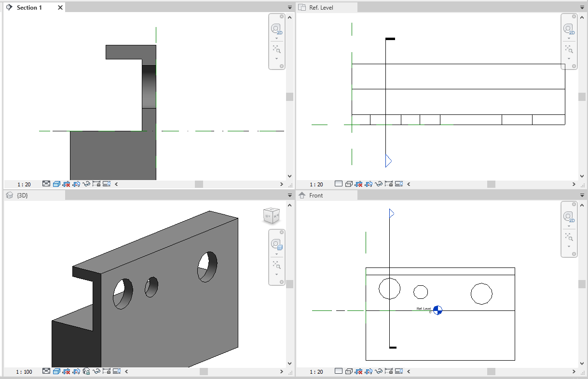Image resolution: width=588 pixels, height=379 pixels.
Task: Toggle Show Crop Region in Section 1 view bar
Action: (x=76, y=184)
